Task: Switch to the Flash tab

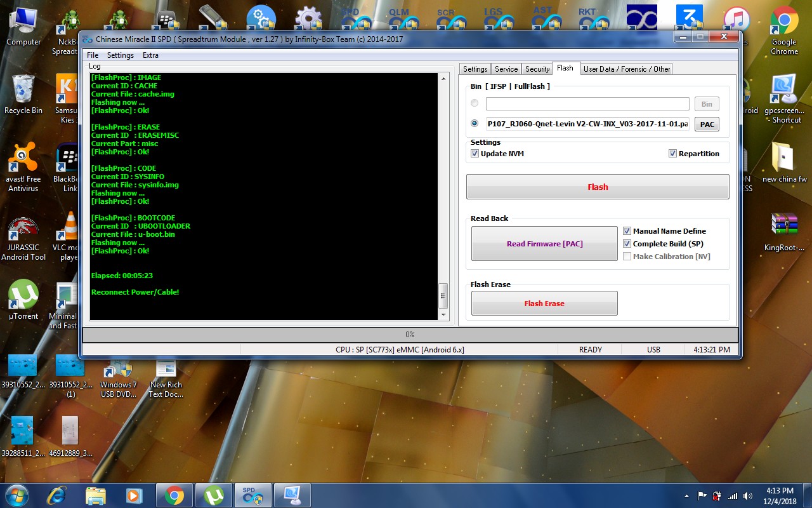Action: coord(565,68)
